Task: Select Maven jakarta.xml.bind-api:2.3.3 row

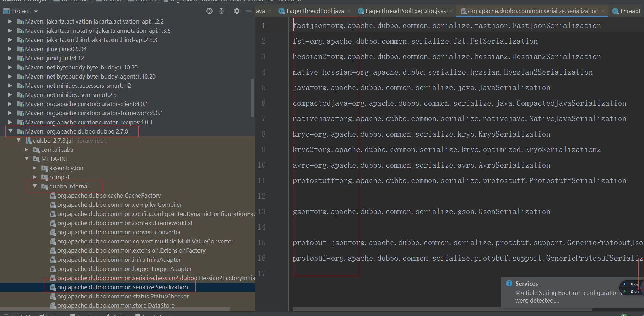Action: click(127, 40)
